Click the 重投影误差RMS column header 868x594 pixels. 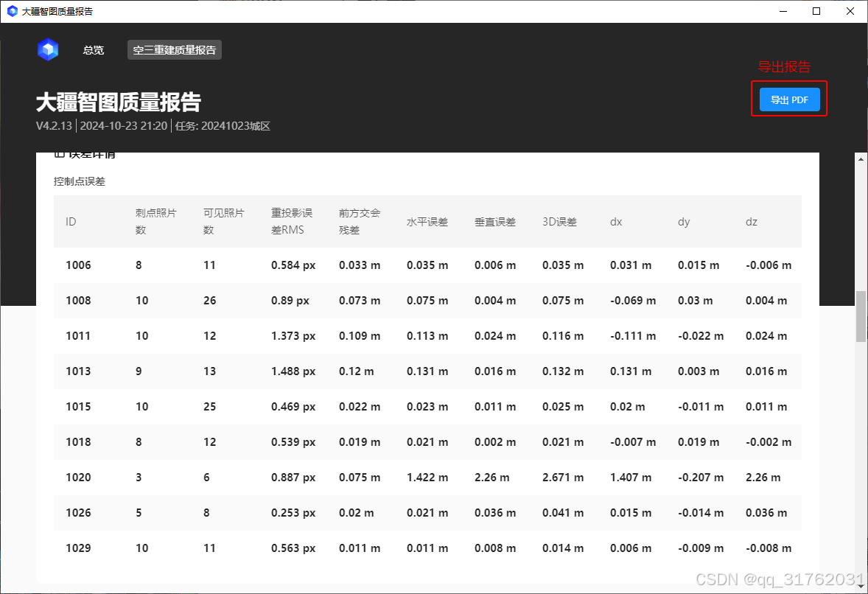(292, 221)
